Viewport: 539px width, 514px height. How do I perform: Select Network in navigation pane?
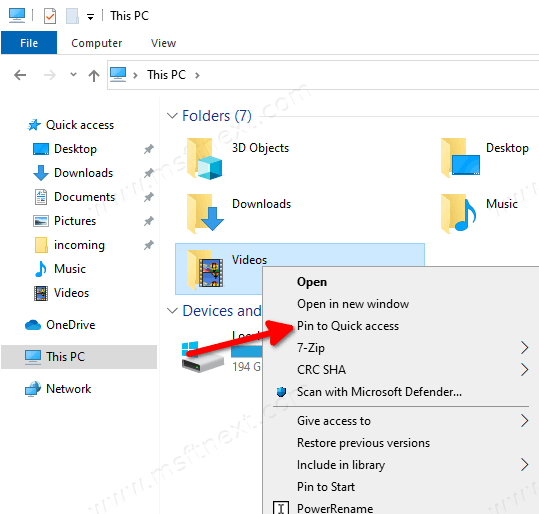point(69,389)
